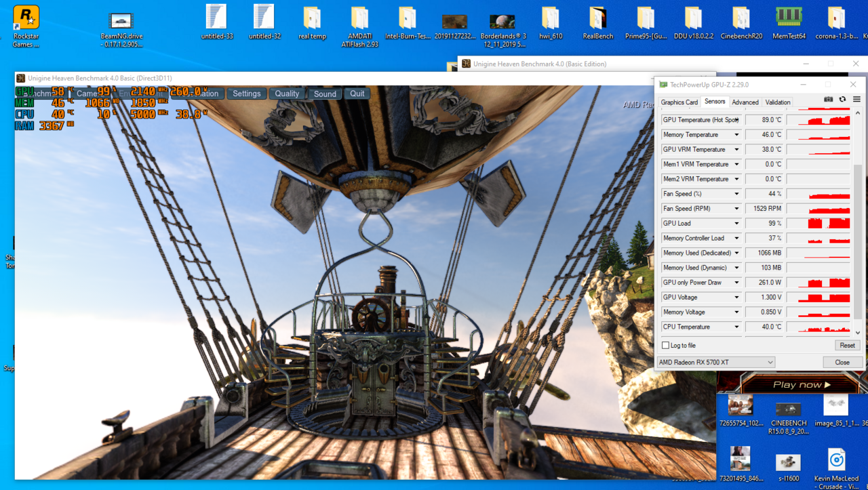
Task: Select the hwi_610 folder icon
Action: click(550, 23)
